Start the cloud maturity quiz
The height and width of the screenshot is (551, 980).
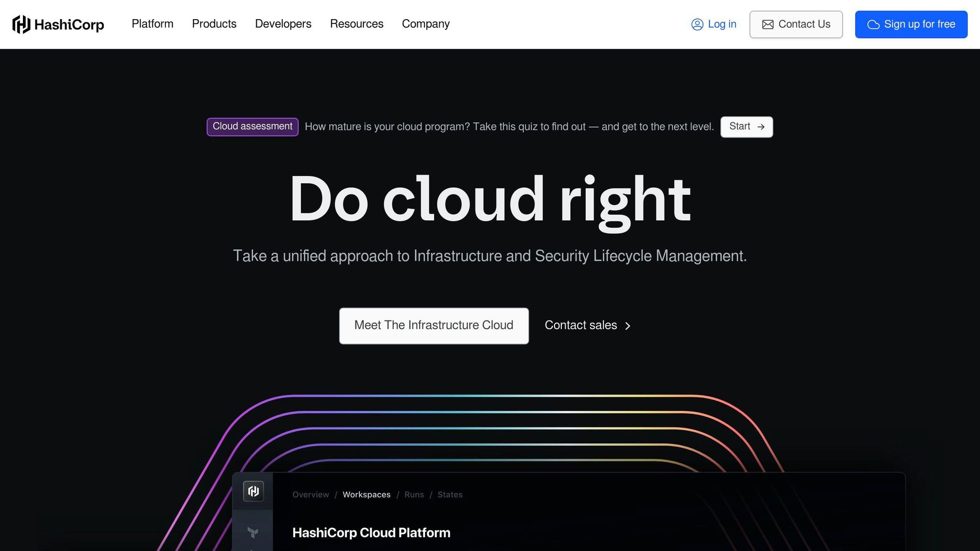pos(746,127)
